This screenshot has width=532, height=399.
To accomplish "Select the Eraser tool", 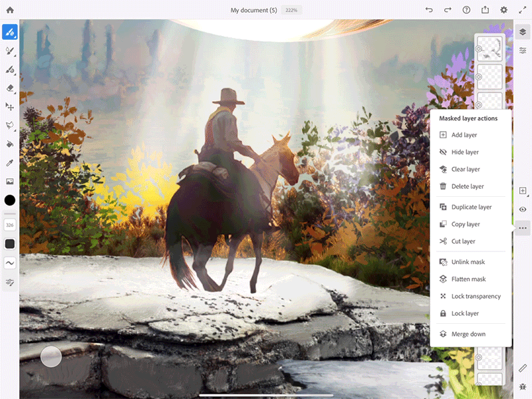I will point(10,88).
